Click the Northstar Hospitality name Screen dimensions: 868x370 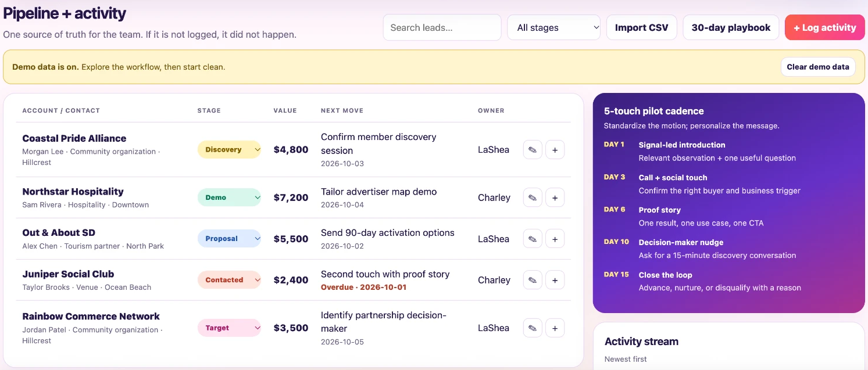point(73,192)
